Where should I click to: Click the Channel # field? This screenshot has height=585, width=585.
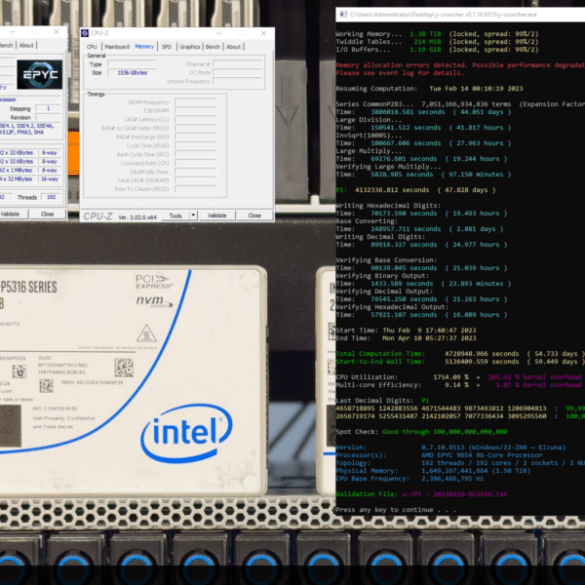pyautogui.click(x=238, y=64)
